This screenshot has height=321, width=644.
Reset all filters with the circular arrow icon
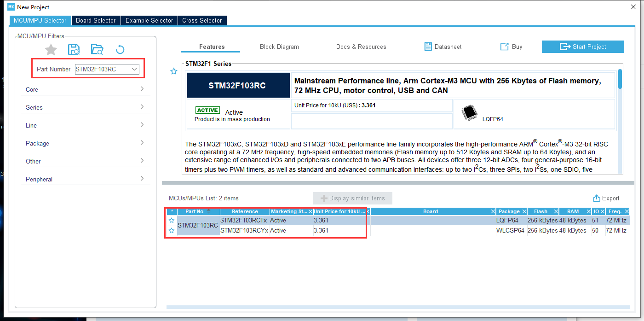[x=120, y=50]
